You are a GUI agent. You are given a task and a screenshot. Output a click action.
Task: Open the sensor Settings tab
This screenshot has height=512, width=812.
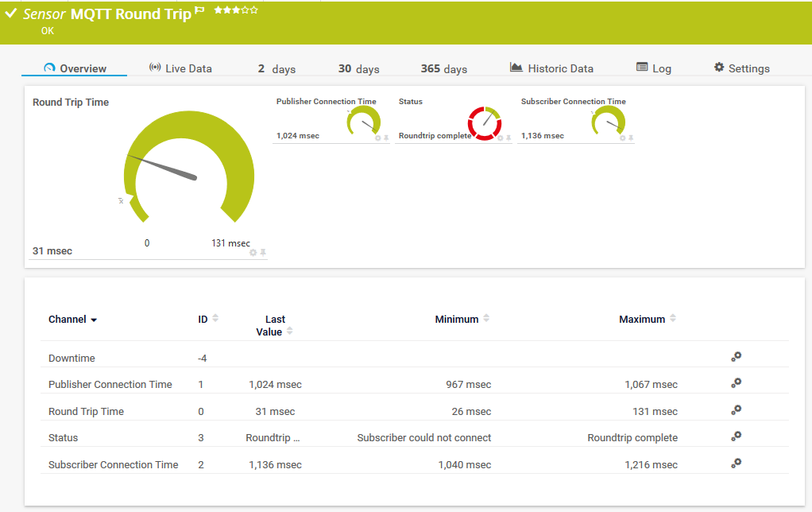point(741,68)
